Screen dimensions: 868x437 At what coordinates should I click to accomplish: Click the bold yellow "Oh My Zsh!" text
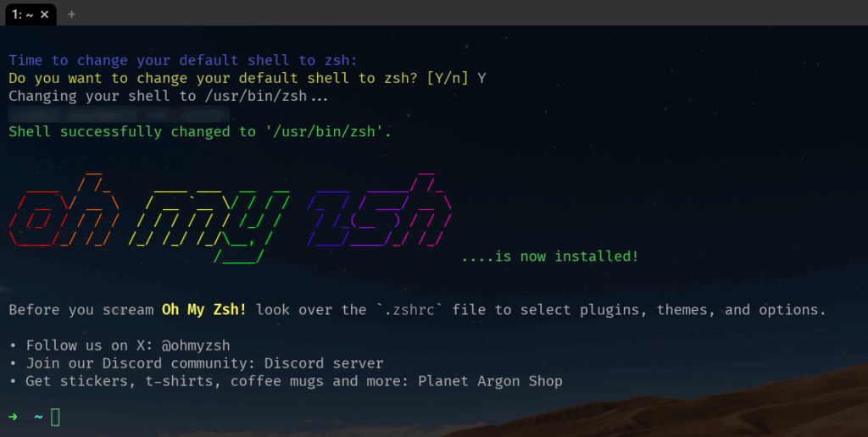(x=203, y=310)
